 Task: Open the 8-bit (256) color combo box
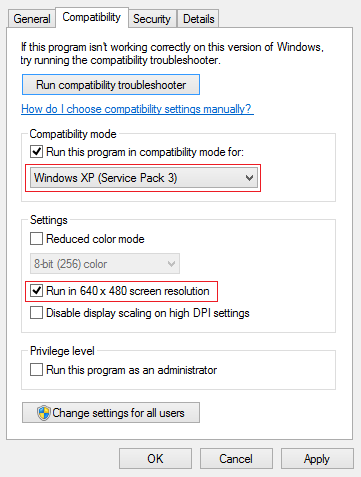point(105,264)
